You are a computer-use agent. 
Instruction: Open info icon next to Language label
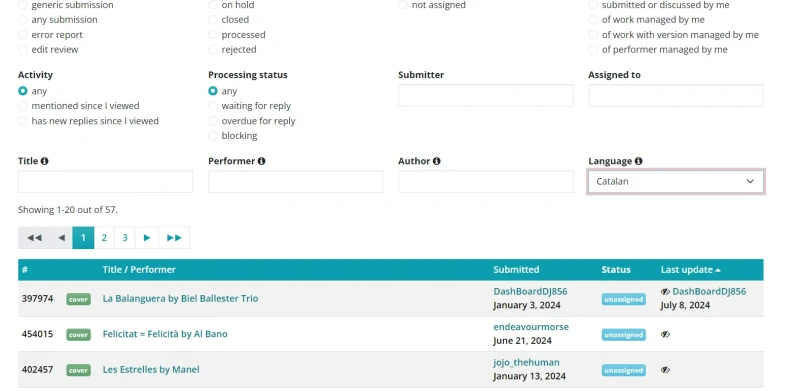(x=638, y=161)
